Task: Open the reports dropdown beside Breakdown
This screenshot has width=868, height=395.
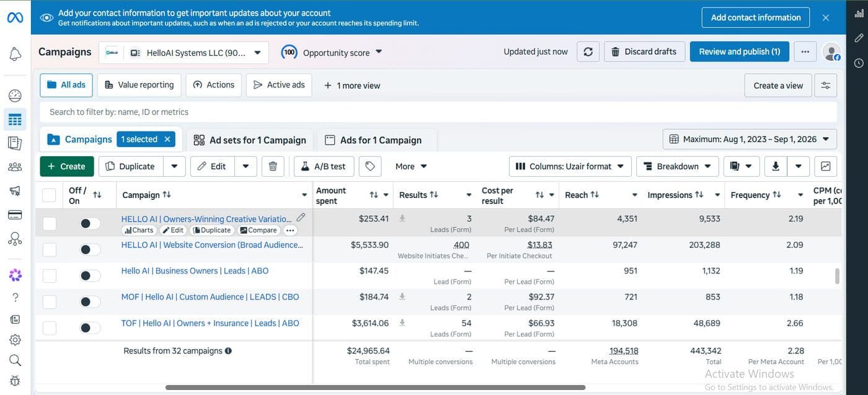Action: (742, 166)
